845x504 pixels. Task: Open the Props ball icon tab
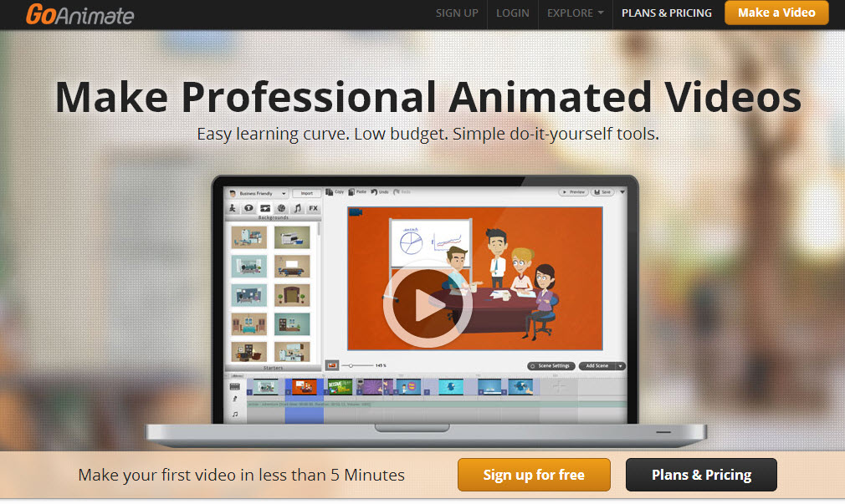(x=281, y=208)
